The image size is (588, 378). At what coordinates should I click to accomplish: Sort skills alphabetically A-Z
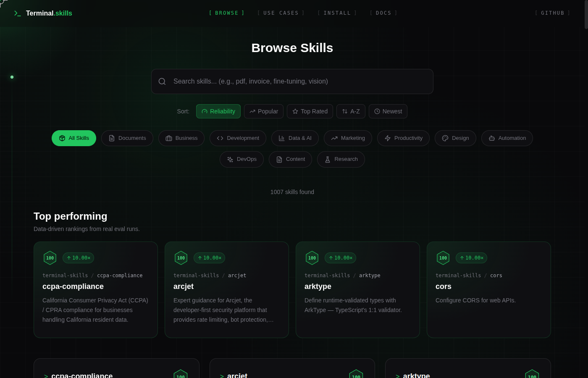point(351,111)
